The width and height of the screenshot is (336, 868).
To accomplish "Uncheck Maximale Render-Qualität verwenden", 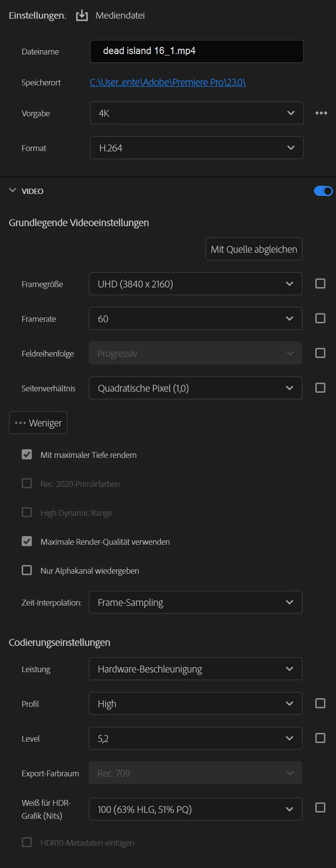I will tap(27, 541).
